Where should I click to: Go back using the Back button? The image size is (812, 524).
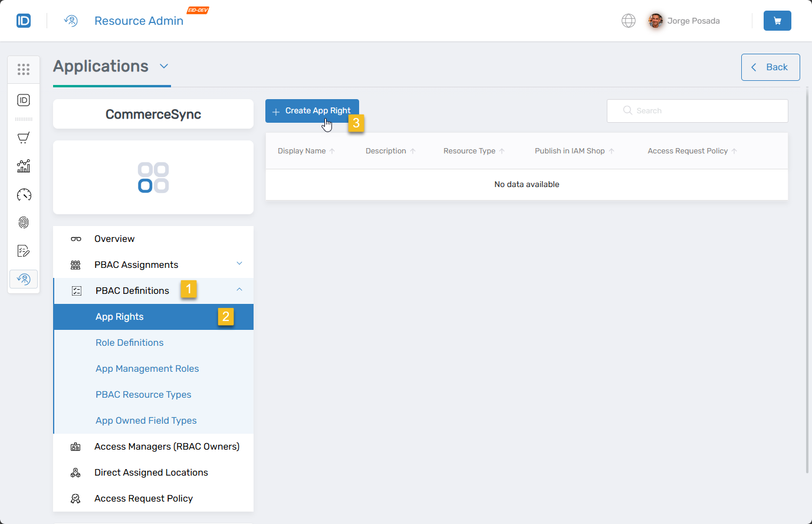pos(770,67)
